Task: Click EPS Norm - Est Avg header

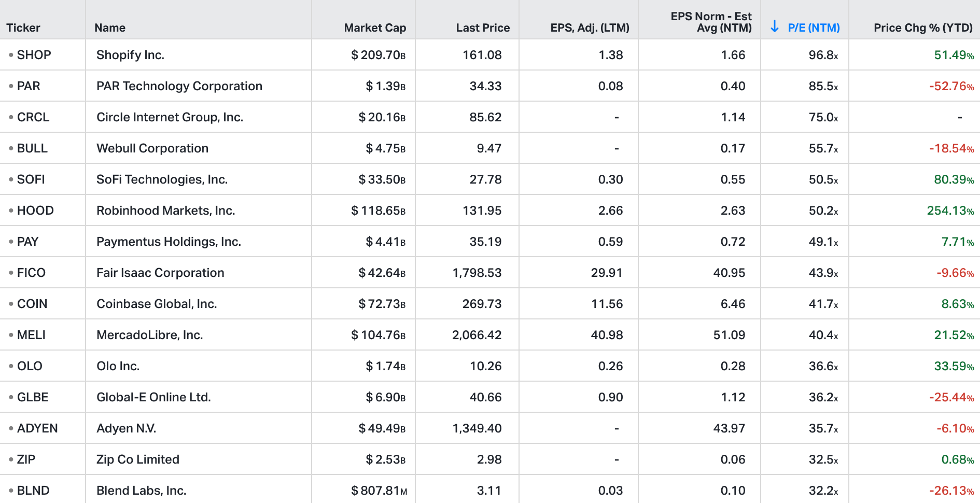Action: click(711, 22)
